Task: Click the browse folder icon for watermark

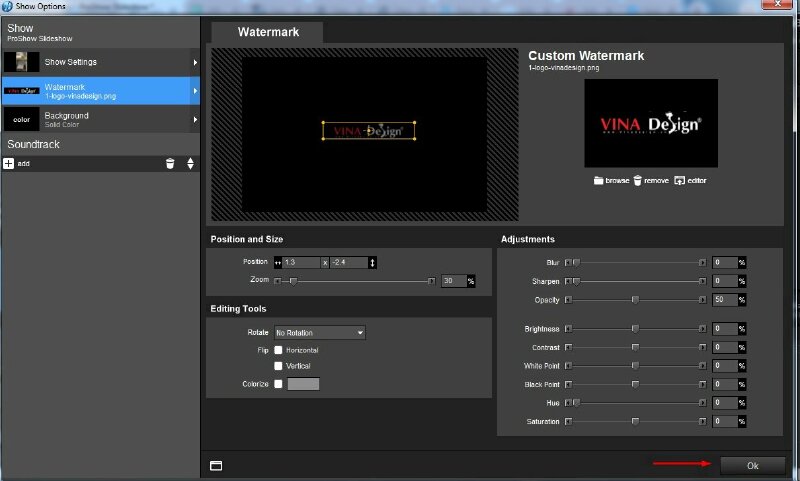Action: pyautogui.click(x=599, y=180)
